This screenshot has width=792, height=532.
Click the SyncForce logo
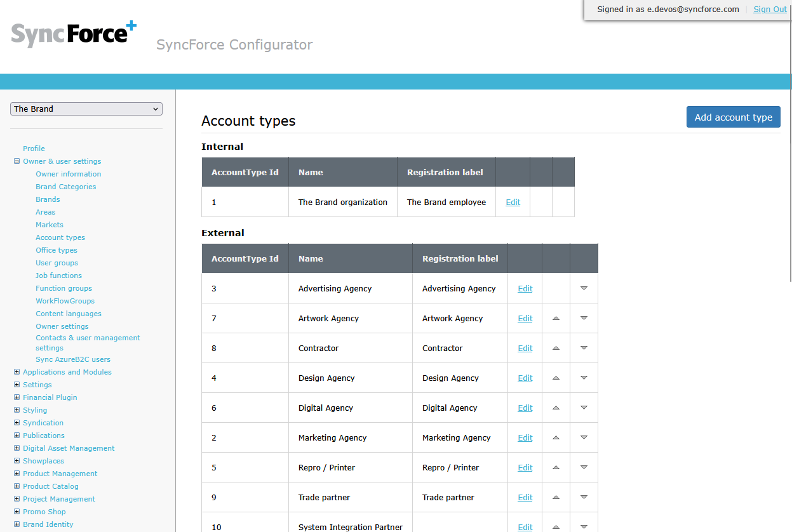tap(74, 34)
